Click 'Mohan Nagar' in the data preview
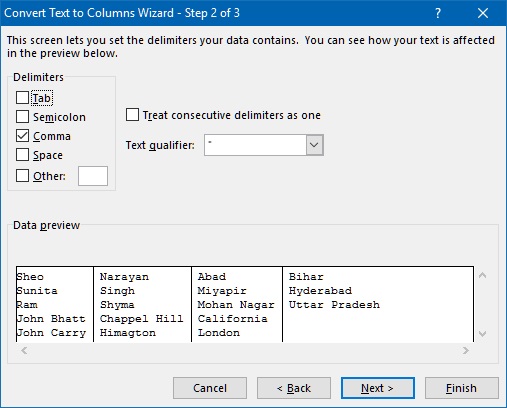This screenshot has width=507, height=408. click(236, 305)
